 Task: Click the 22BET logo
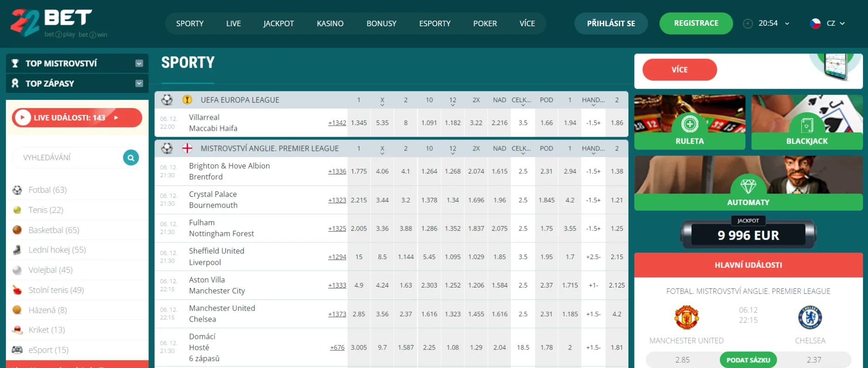point(59,23)
